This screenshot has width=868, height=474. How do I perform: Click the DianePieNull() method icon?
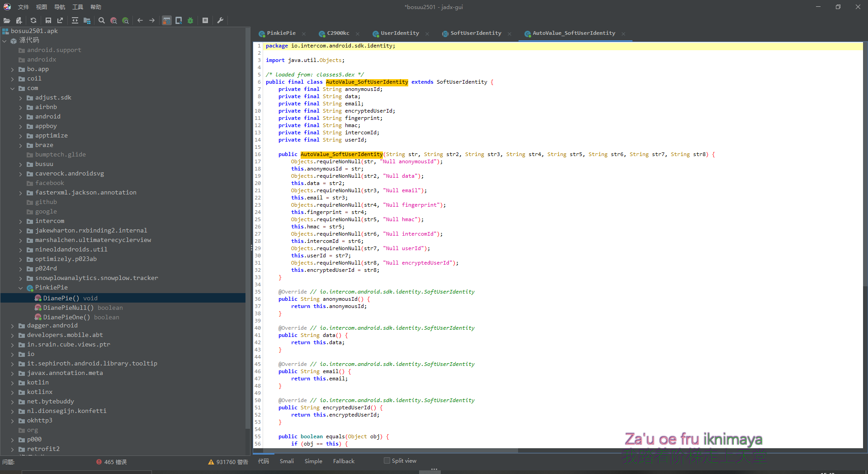point(38,308)
